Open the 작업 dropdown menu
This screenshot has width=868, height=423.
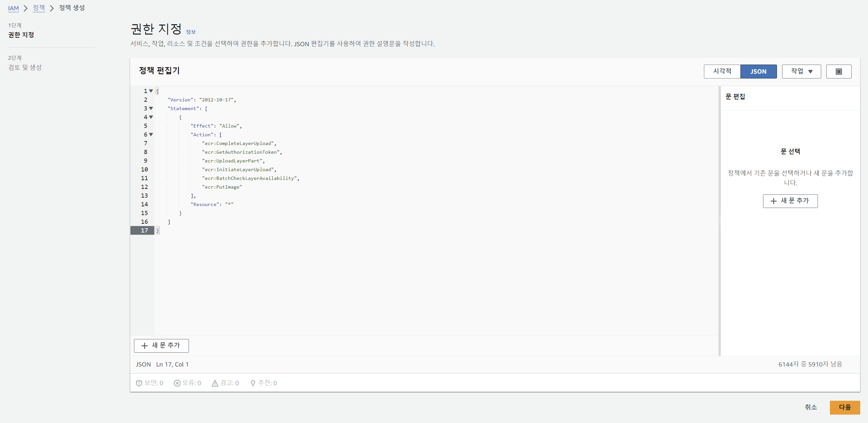801,71
